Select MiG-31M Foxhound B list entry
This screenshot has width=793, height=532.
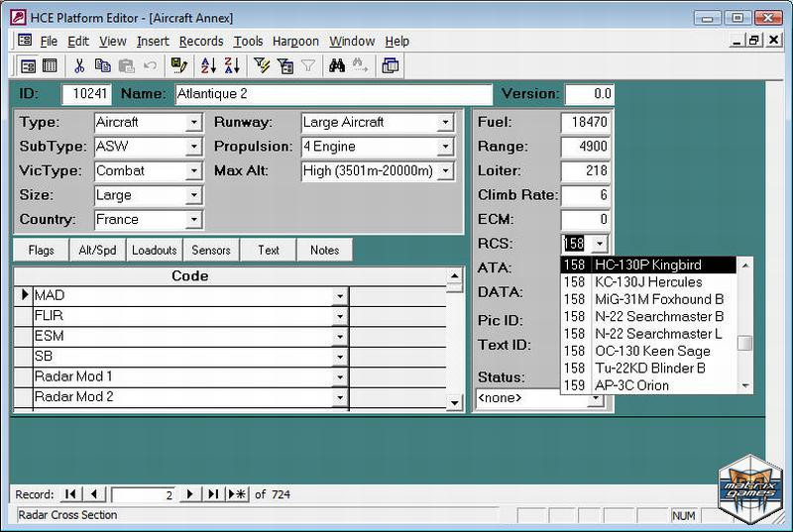648,299
